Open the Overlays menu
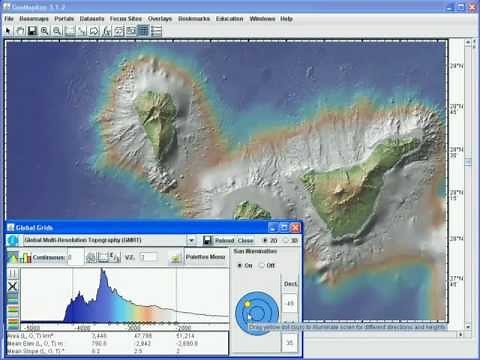 point(160,19)
